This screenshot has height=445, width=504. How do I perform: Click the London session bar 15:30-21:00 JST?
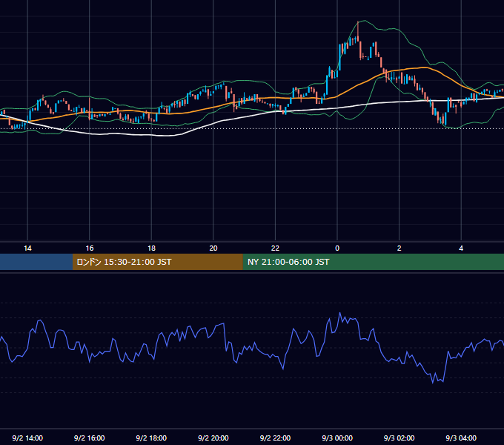[157, 262]
